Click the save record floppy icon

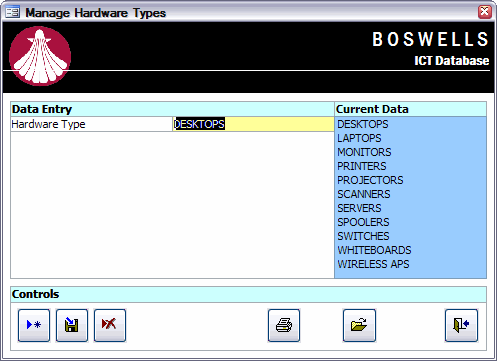tap(72, 325)
